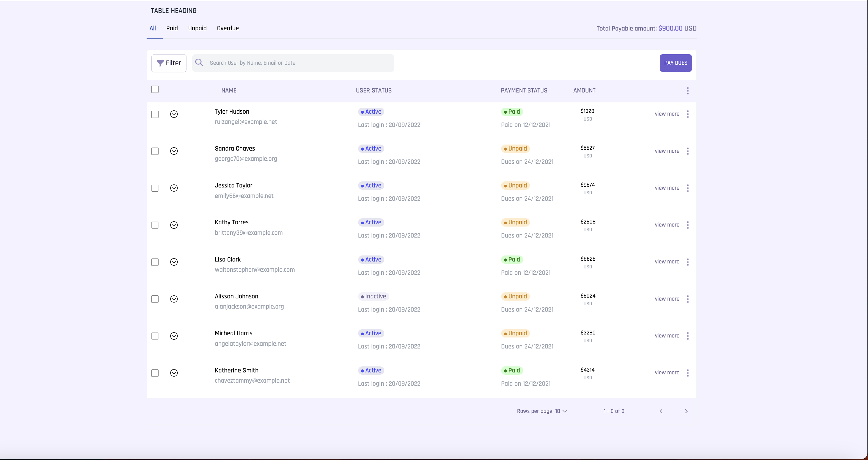Click the USER STATUS column header
Screen dimensions: 868x460
(x=374, y=90)
